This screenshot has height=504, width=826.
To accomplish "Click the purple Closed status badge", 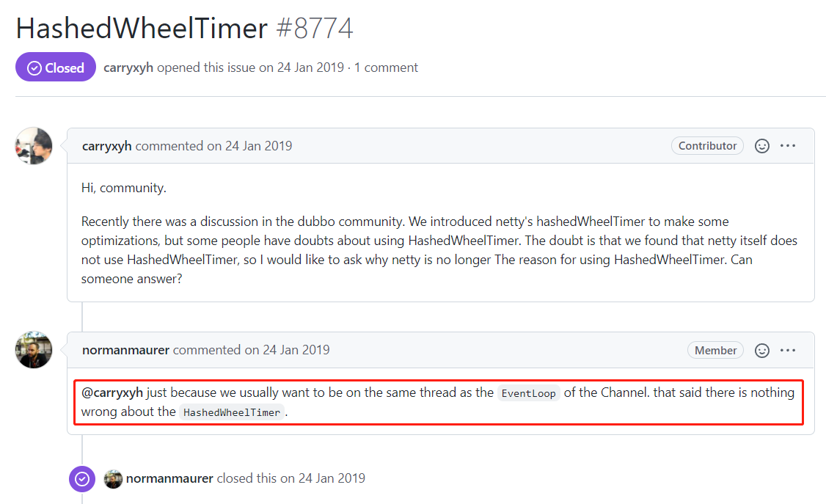I will 56,67.
